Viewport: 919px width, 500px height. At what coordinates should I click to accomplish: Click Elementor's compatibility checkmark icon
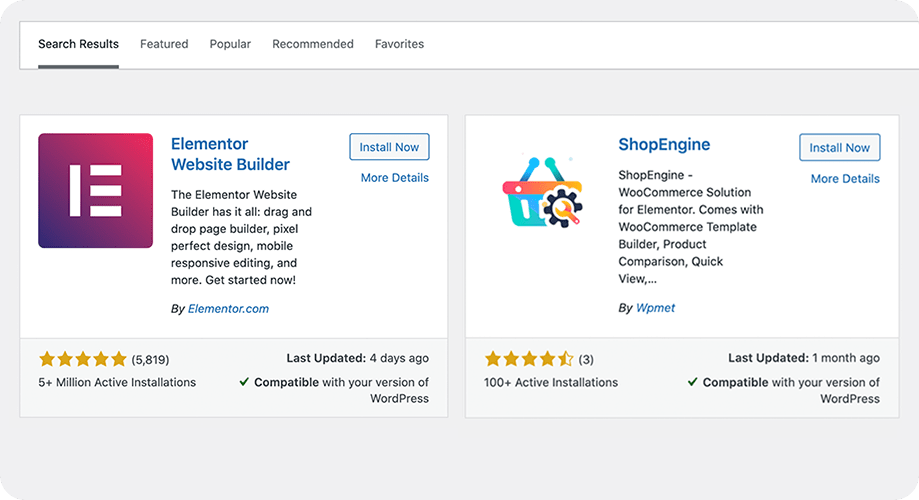245,382
